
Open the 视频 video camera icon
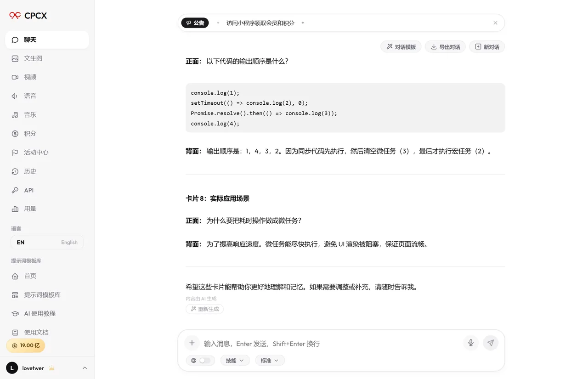click(x=15, y=77)
